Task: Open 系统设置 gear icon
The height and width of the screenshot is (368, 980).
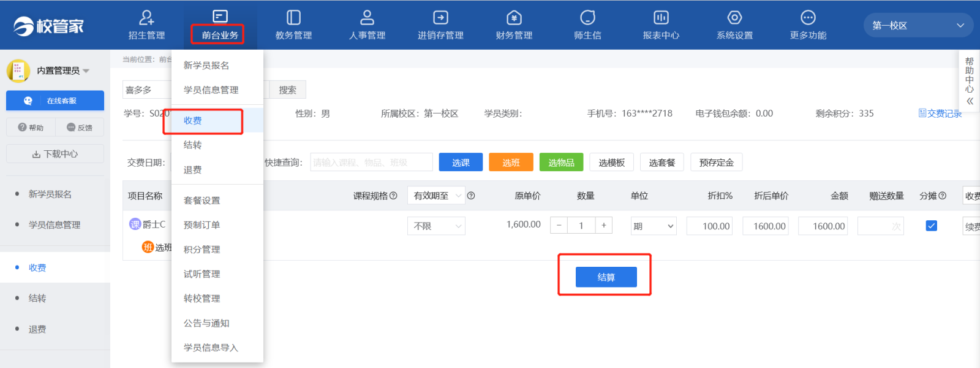Action: (734, 17)
